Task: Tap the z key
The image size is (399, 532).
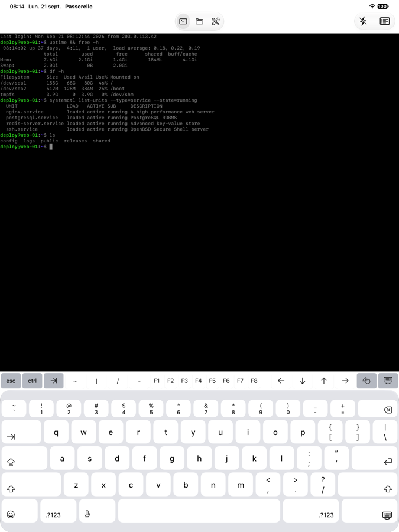Action: point(76,485)
